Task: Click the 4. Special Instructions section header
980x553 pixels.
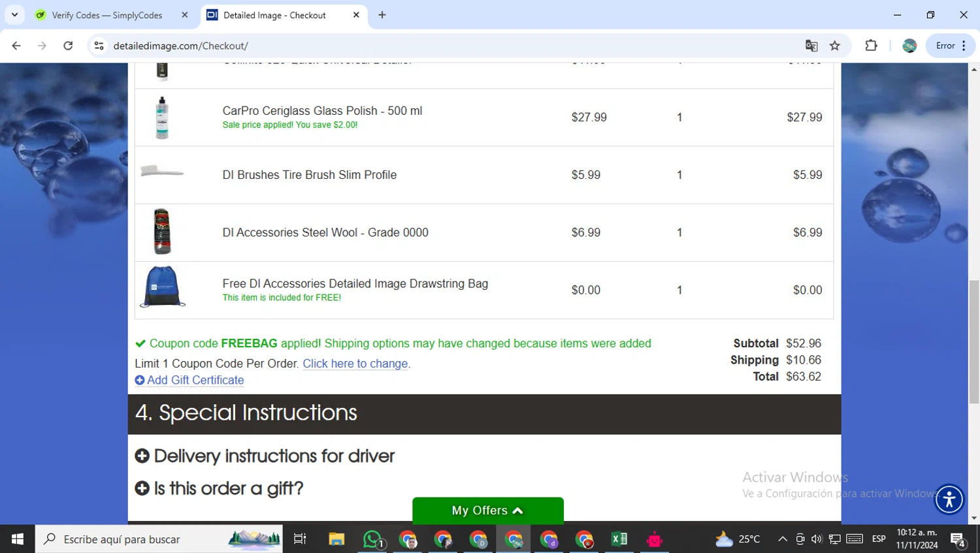Action: [x=484, y=414]
